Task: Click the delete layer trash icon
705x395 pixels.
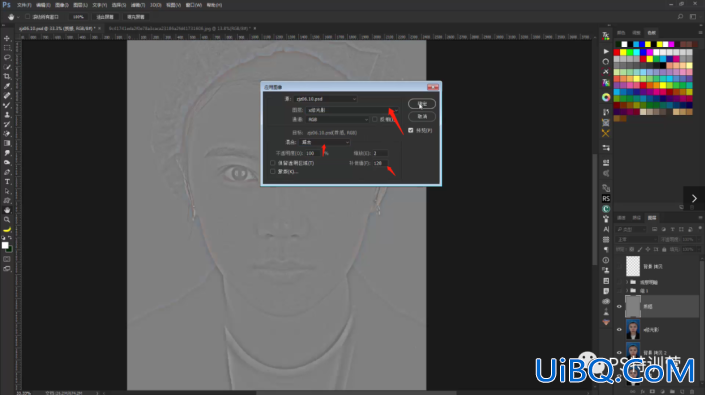Action: click(692, 391)
